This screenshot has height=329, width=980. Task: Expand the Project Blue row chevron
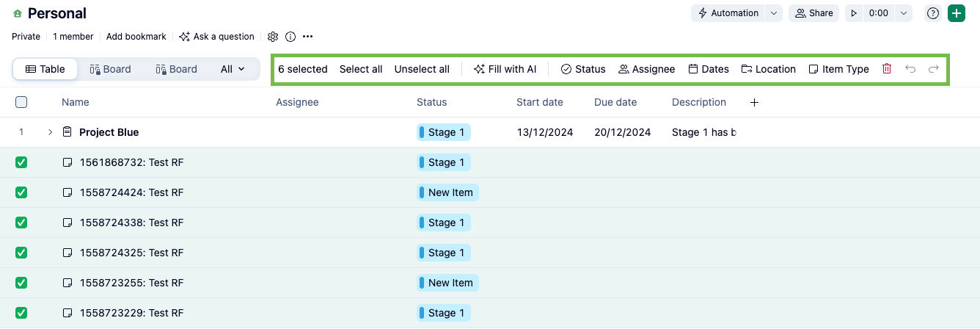[51, 132]
